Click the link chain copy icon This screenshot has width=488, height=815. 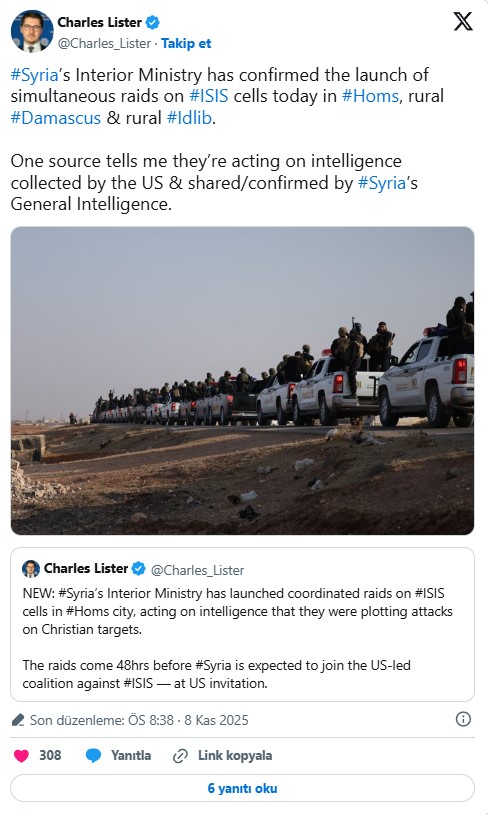(180, 756)
